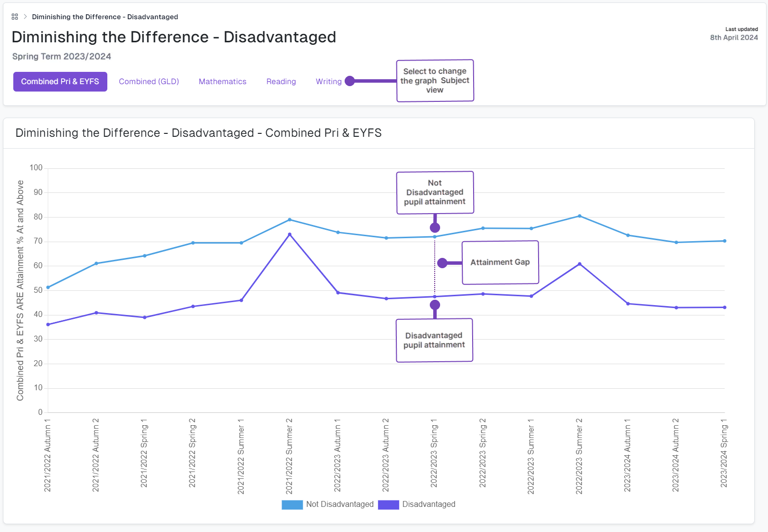The image size is (768, 532).
Task: Click the dashboard grid icon in breadcrumb
Action: 15,17
